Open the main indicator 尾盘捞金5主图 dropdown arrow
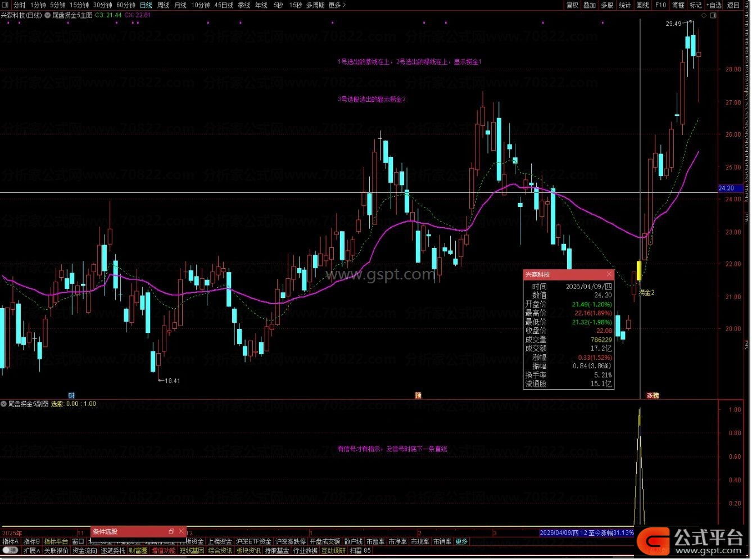The height and width of the screenshot is (560, 752). pos(47,15)
